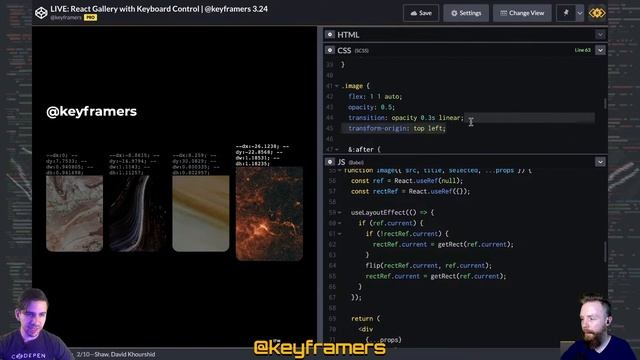Collapse the .image rule fold arrow
Viewport: 640px width, 360px height.
pos(337,86)
